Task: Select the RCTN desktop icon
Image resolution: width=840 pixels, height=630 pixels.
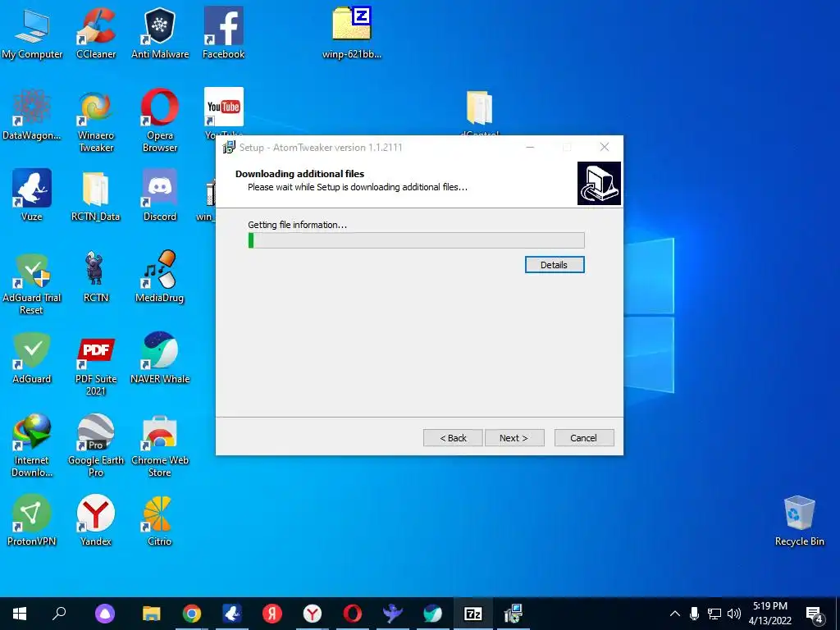Action: click(x=96, y=277)
